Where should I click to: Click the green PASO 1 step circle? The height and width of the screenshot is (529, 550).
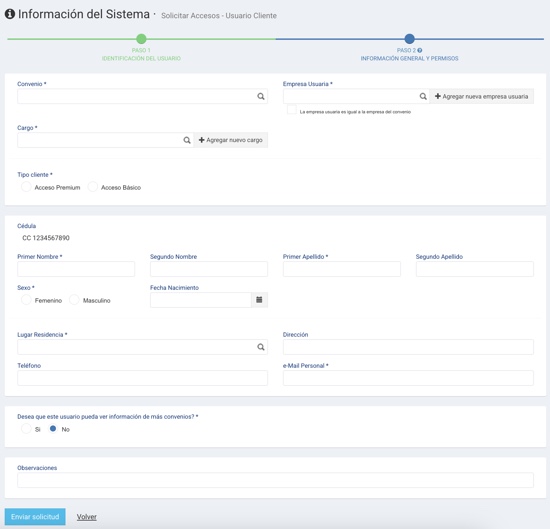141,39
